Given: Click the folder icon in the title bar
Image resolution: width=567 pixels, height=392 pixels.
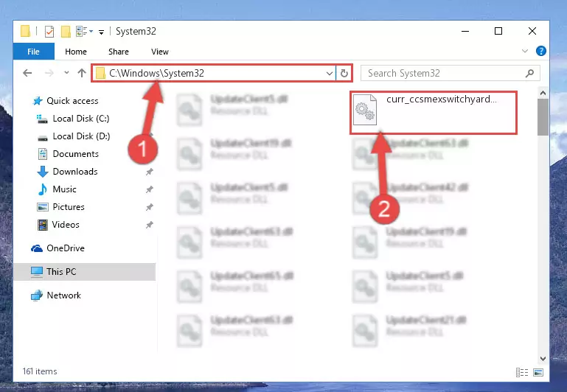Looking at the screenshot, I should [x=25, y=31].
